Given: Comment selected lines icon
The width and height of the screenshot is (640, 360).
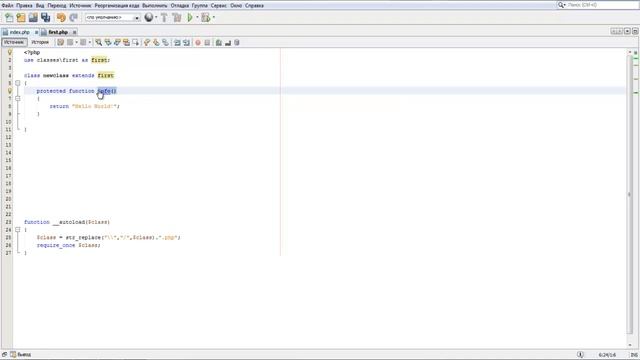Looking at the screenshot, I should coord(219,42).
